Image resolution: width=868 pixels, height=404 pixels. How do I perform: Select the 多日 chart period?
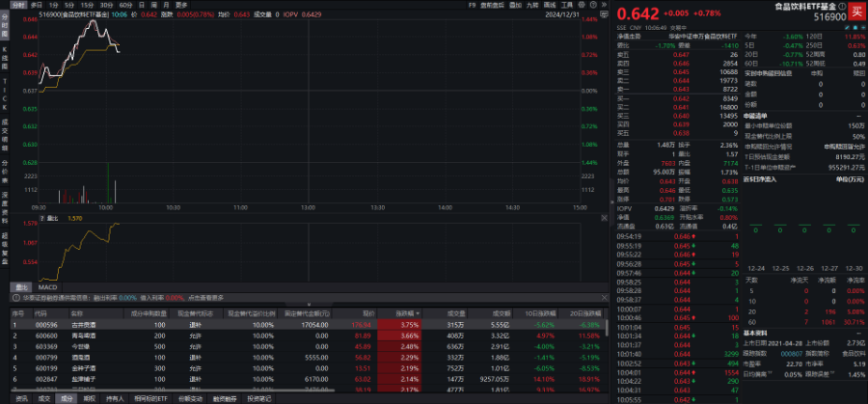36,5
